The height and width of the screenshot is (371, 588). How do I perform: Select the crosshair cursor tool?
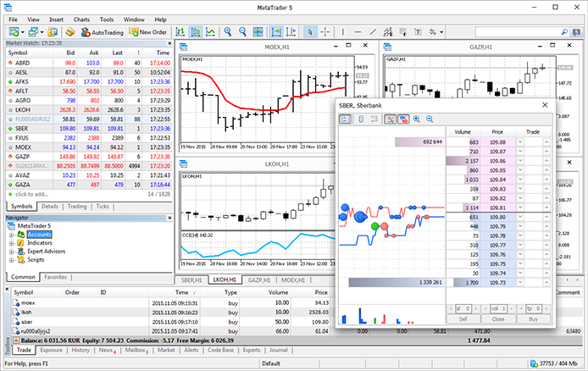(x=325, y=32)
